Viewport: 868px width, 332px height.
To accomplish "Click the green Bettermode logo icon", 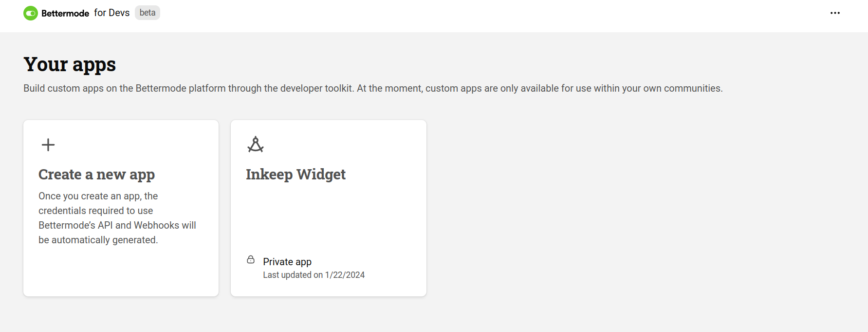I will [31, 13].
